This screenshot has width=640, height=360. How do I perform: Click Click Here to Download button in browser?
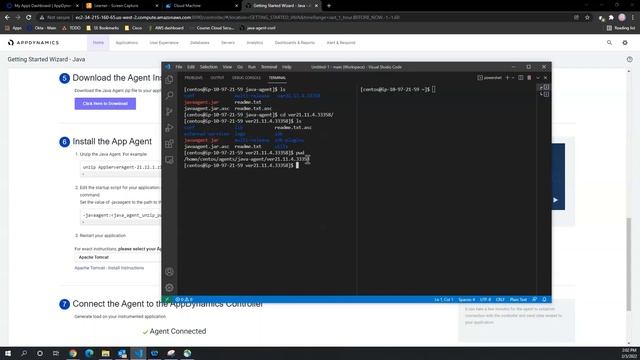click(105, 104)
